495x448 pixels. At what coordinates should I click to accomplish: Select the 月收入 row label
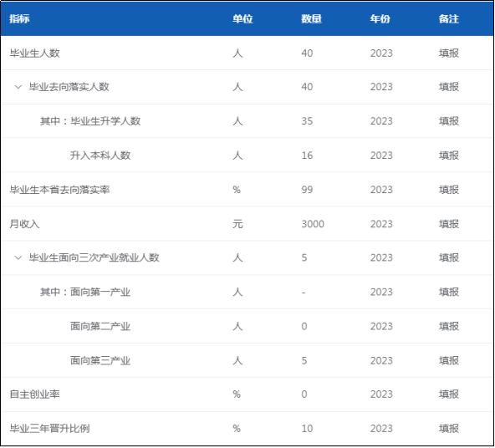point(24,224)
